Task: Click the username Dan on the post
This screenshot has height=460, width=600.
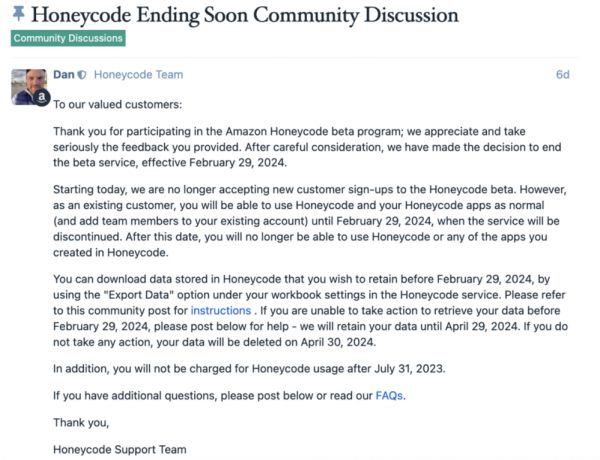Action: point(63,75)
